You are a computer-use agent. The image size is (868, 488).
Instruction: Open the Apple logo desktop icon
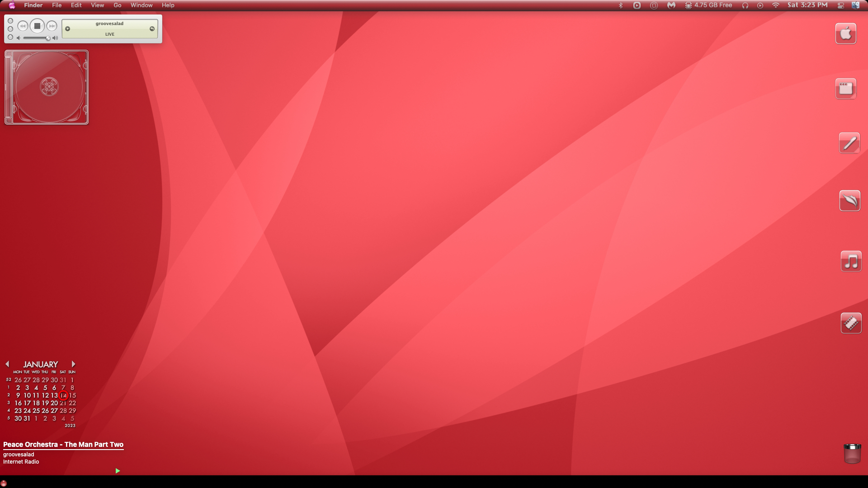(x=845, y=33)
